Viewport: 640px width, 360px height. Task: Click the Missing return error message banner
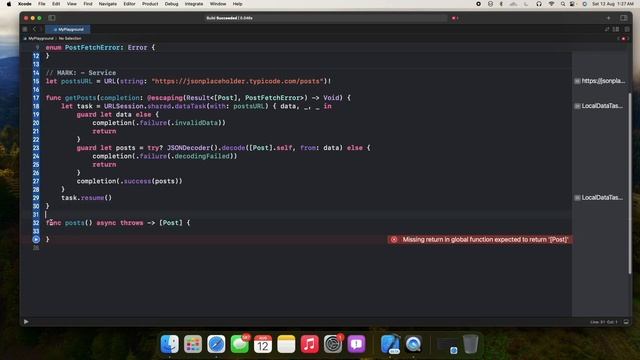[480, 240]
